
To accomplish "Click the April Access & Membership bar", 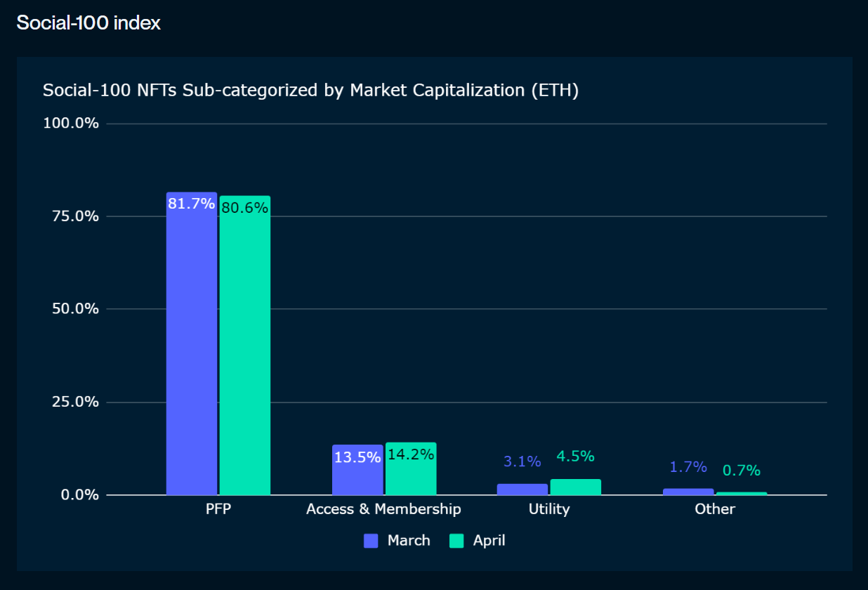I will pyautogui.click(x=411, y=468).
